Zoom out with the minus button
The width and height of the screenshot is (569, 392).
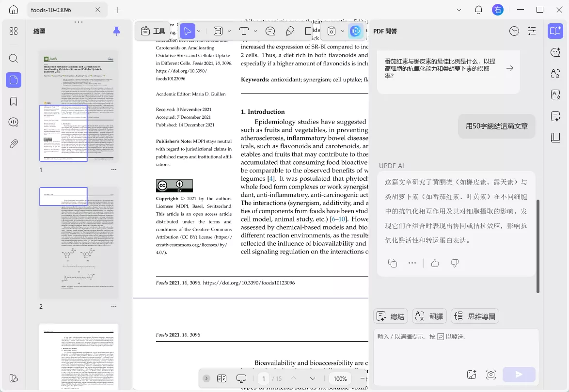coord(362,378)
